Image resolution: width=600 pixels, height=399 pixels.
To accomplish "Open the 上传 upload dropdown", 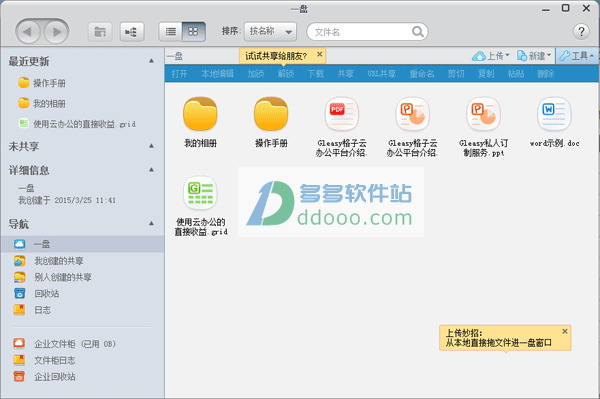I will pyautogui.click(x=491, y=56).
